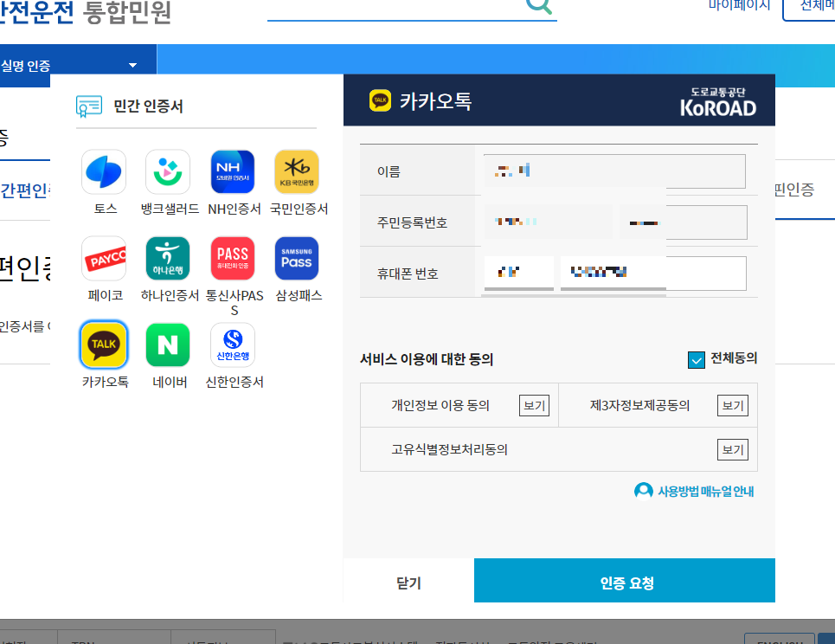Expand the 실명 인증 dropdown
The height and width of the screenshot is (644, 835).
tap(78, 66)
